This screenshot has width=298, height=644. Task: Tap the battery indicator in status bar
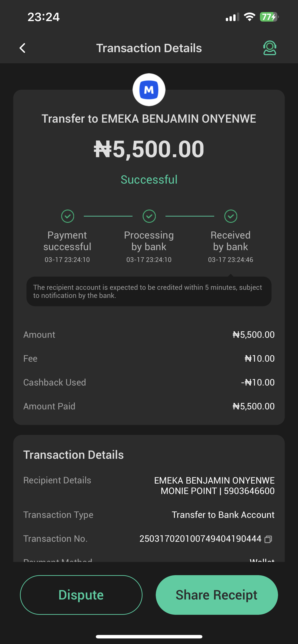[x=269, y=17]
